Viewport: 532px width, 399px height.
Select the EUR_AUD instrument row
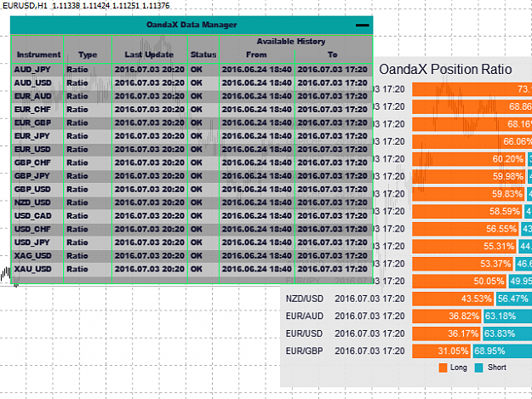(x=192, y=96)
